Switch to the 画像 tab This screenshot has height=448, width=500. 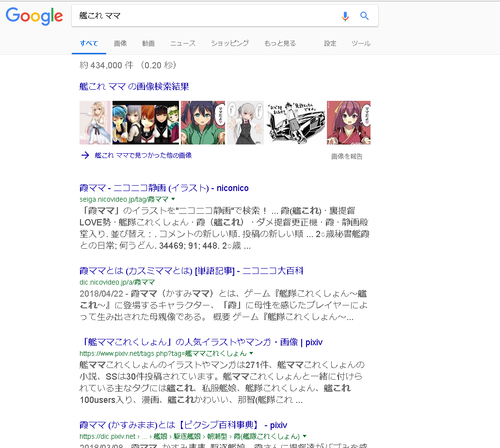coord(120,43)
